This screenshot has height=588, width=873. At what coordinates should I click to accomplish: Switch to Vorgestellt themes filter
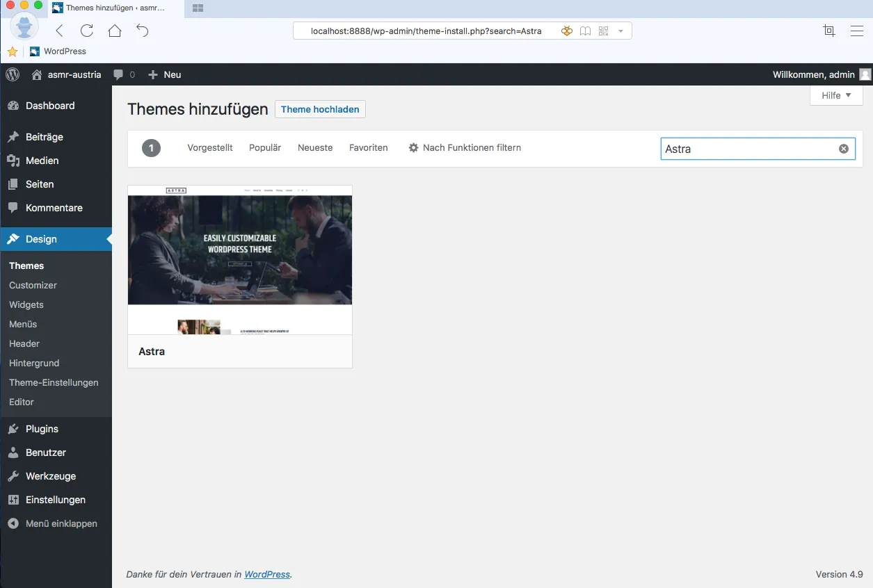click(x=210, y=147)
